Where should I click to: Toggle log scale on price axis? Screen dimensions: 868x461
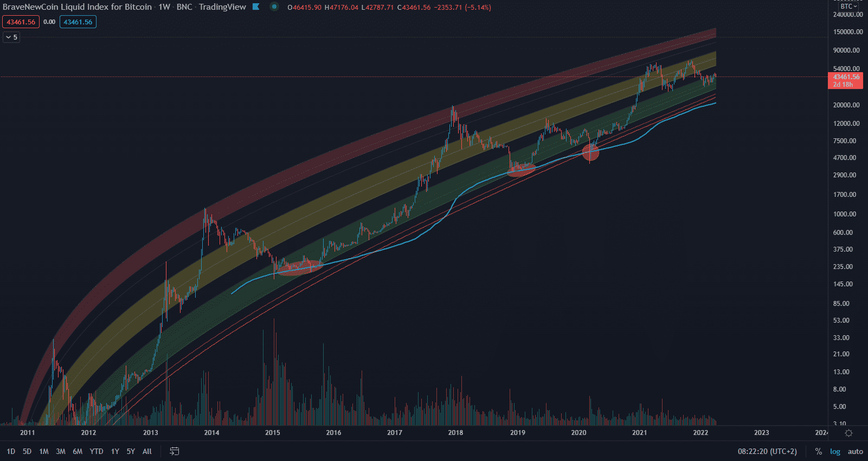835,451
